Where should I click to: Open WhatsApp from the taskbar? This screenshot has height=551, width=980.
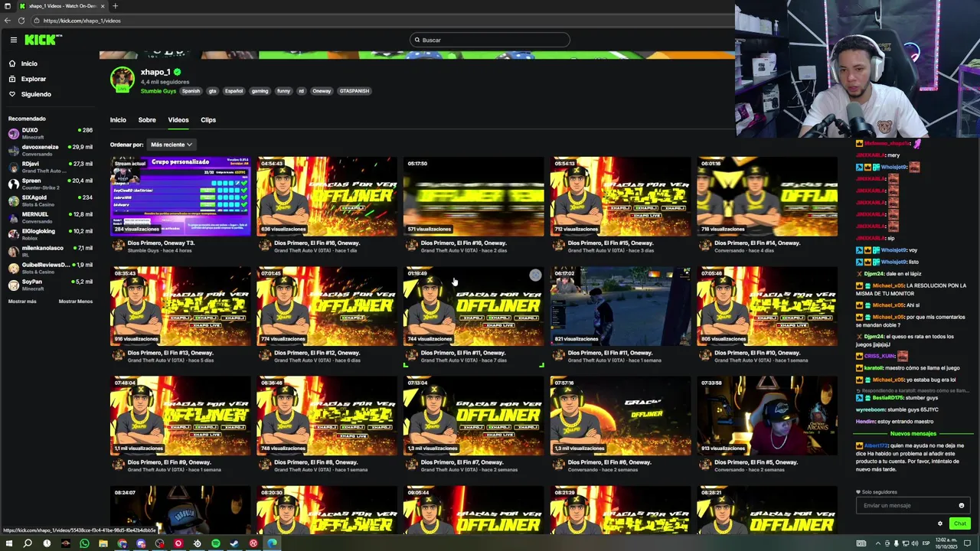coord(84,543)
